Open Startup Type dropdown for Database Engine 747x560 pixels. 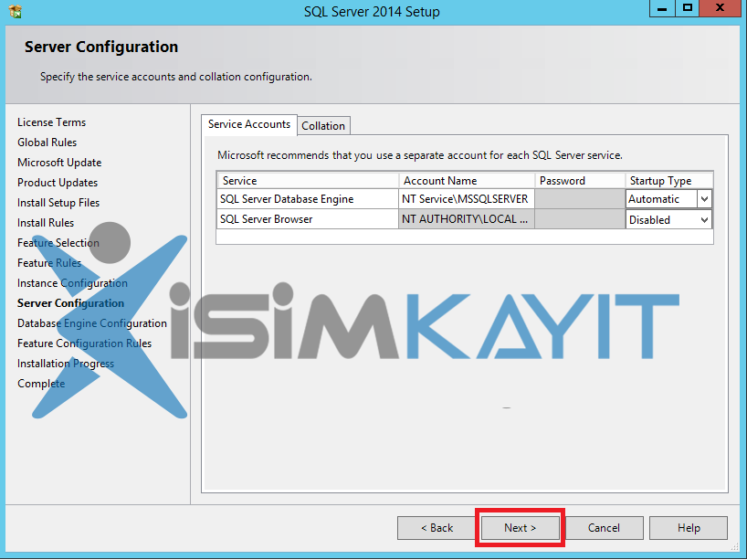704,199
